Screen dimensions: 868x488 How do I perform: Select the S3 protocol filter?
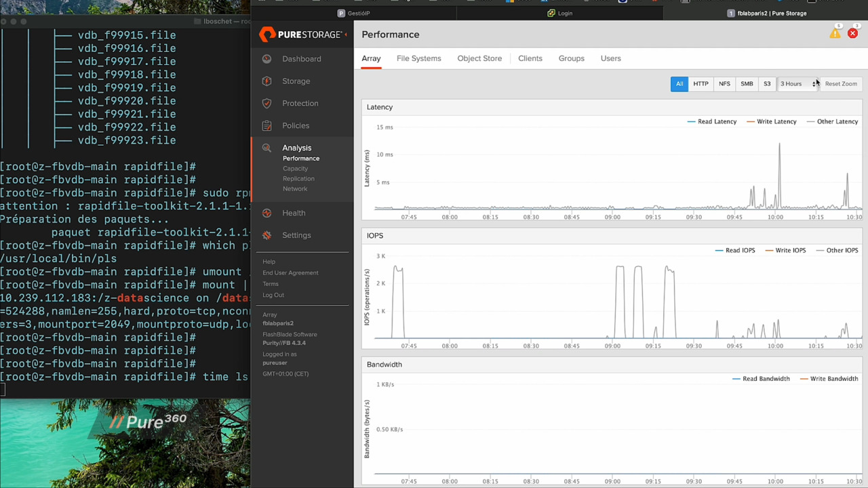coord(767,83)
